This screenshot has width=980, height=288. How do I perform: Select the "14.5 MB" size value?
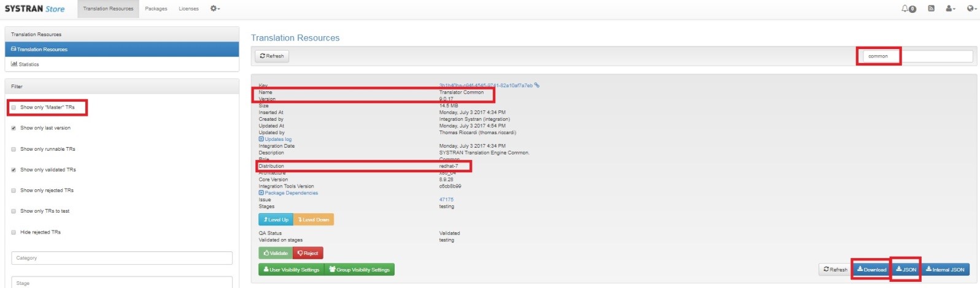tap(449, 106)
